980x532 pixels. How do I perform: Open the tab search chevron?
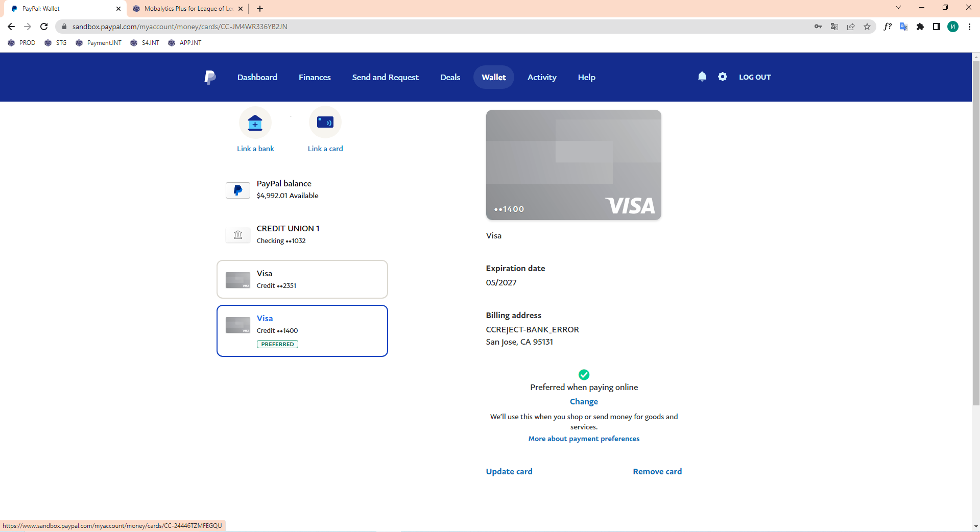tap(898, 7)
